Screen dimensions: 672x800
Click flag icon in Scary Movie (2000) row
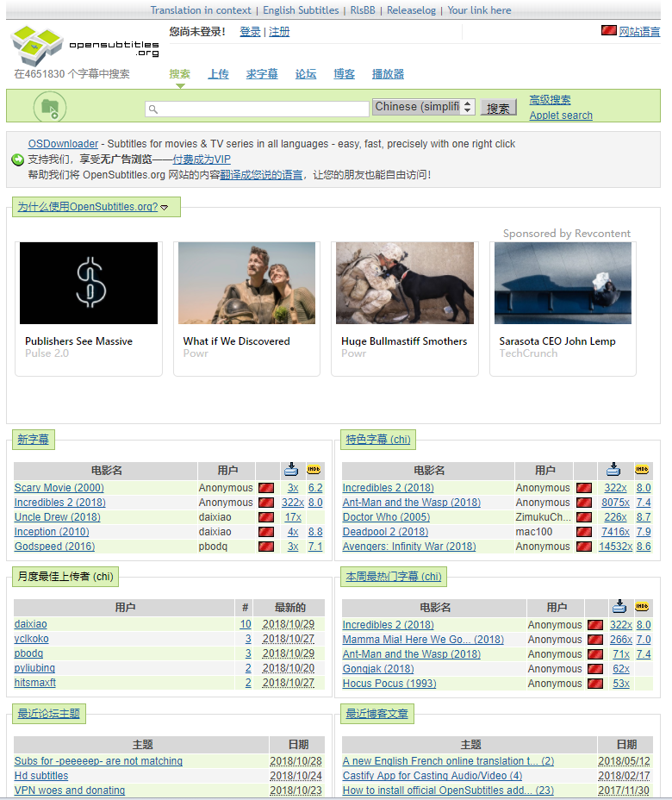coord(266,488)
